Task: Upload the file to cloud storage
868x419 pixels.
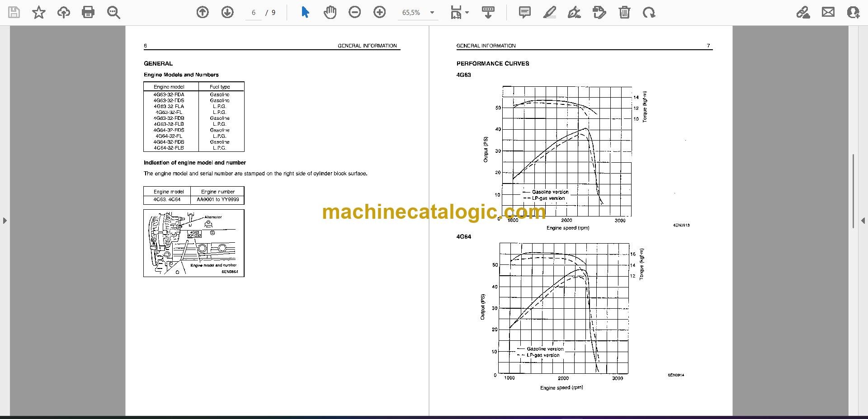Action: (x=64, y=13)
